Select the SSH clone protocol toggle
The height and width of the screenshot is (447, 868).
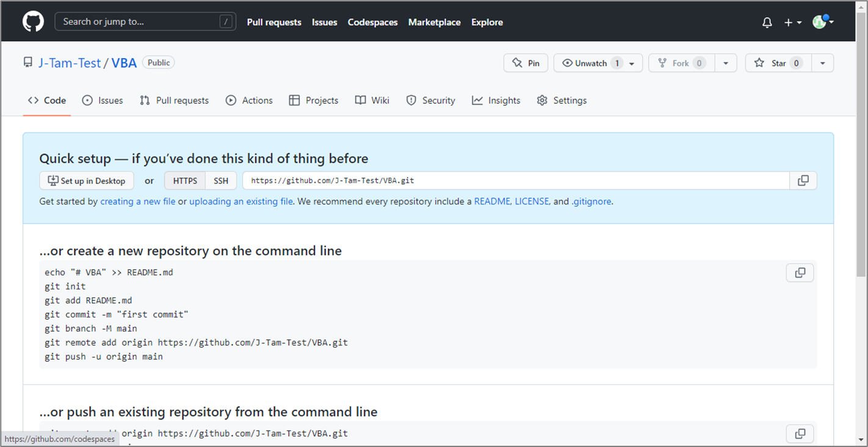[x=221, y=181]
